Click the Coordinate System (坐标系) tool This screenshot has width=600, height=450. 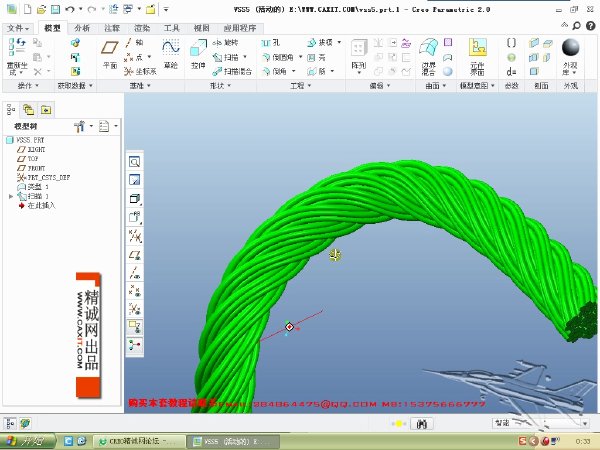(x=140, y=71)
